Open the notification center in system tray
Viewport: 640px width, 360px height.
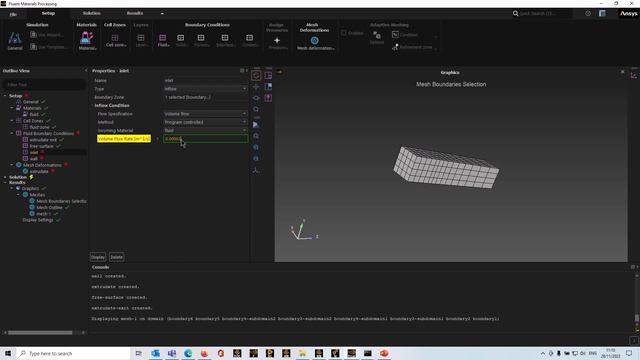(x=629, y=353)
